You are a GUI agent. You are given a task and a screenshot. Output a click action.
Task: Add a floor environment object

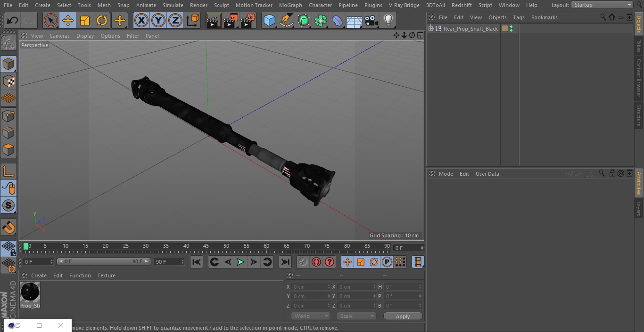355,21
